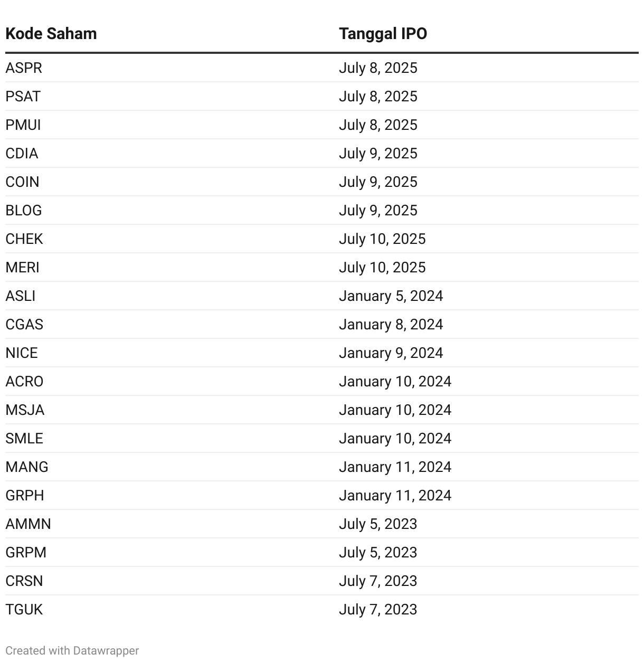644x663 pixels.
Task: Select the COIN stock code
Action: (23, 182)
